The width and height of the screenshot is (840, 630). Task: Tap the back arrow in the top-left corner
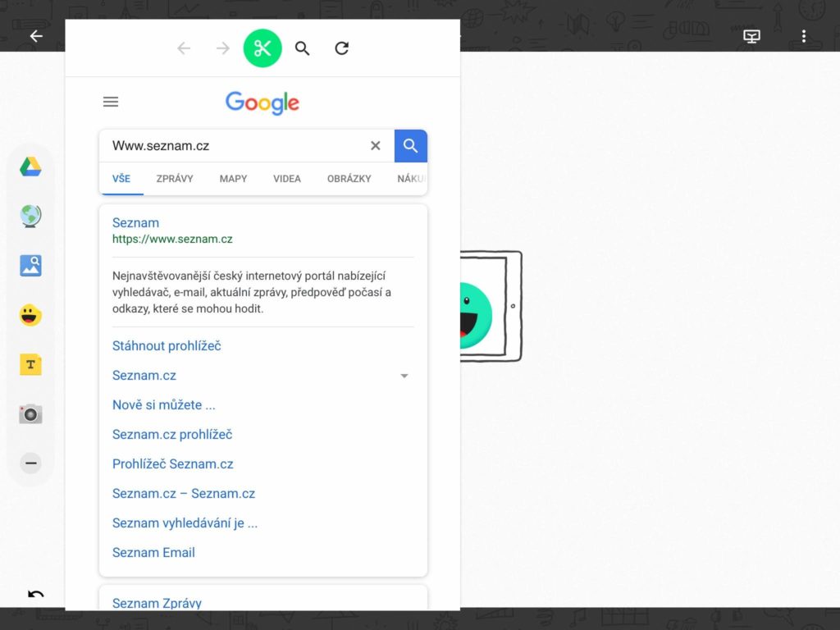pos(36,36)
